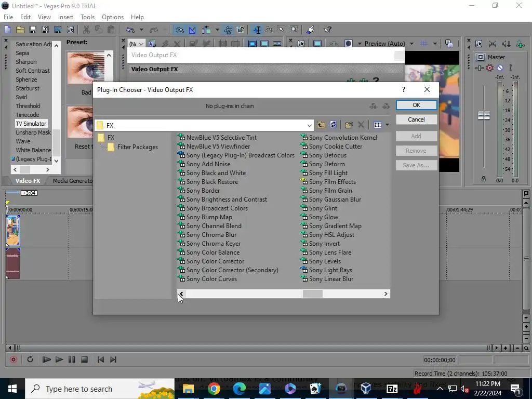Select TV Simulator in the Video FX list
The height and width of the screenshot is (399, 532).
coord(31,124)
